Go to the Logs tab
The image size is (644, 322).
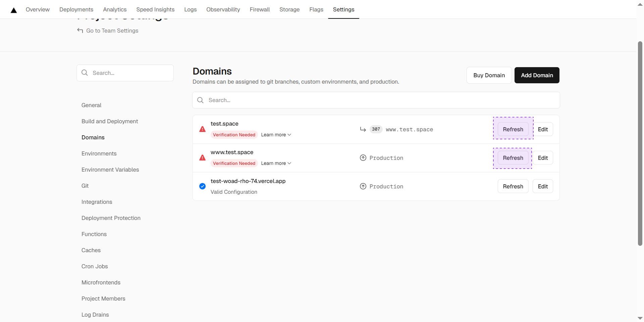click(x=191, y=9)
